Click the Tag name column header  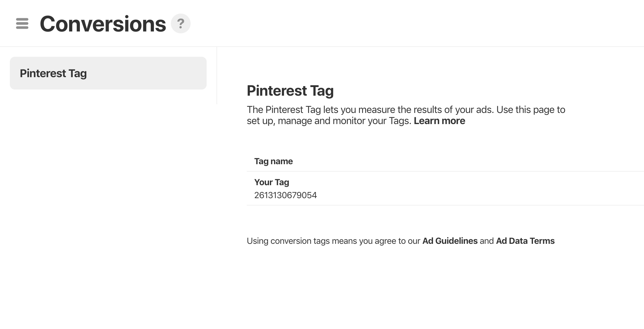pyautogui.click(x=273, y=161)
